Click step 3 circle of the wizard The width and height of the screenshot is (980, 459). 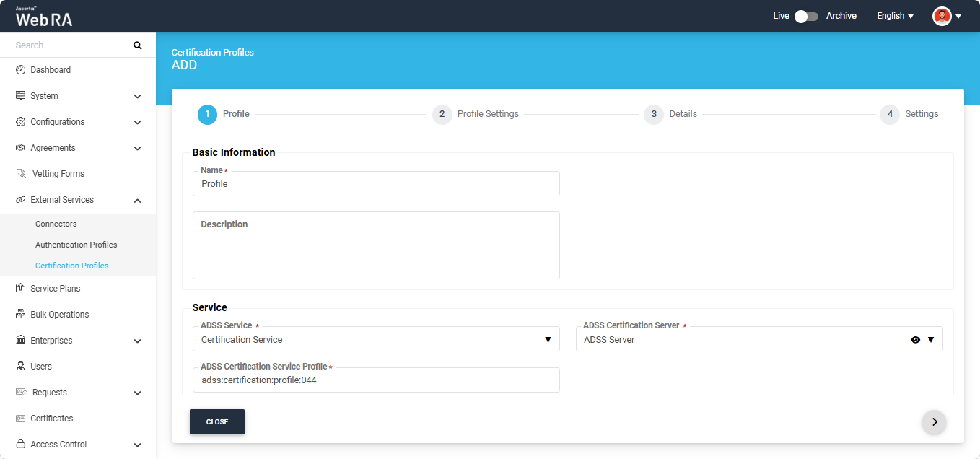pos(653,114)
